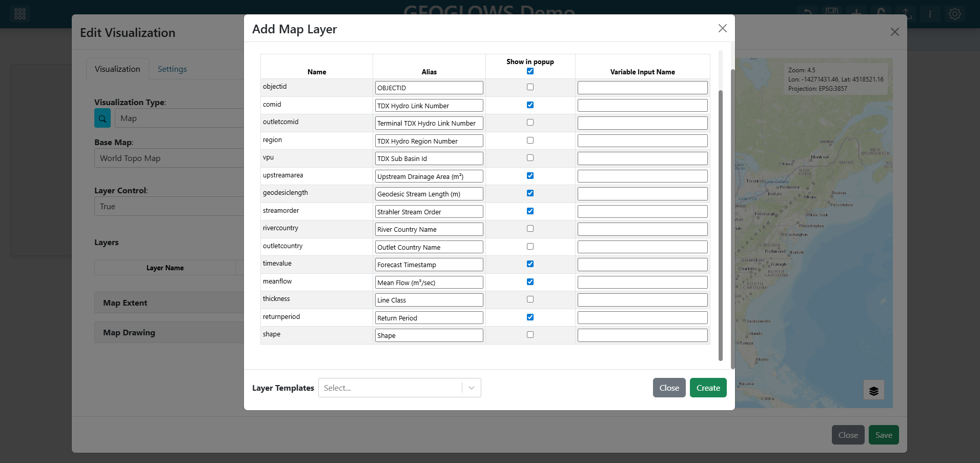Edit the Geodesic Stream Length alias
The image size is (980, 463).
tap(429, 194)
